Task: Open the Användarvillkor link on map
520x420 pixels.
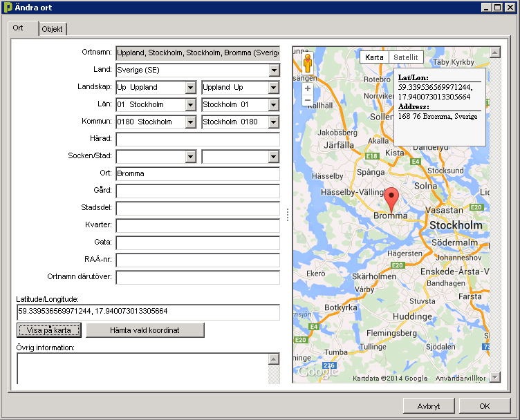Action: click(x=461, y=379)
